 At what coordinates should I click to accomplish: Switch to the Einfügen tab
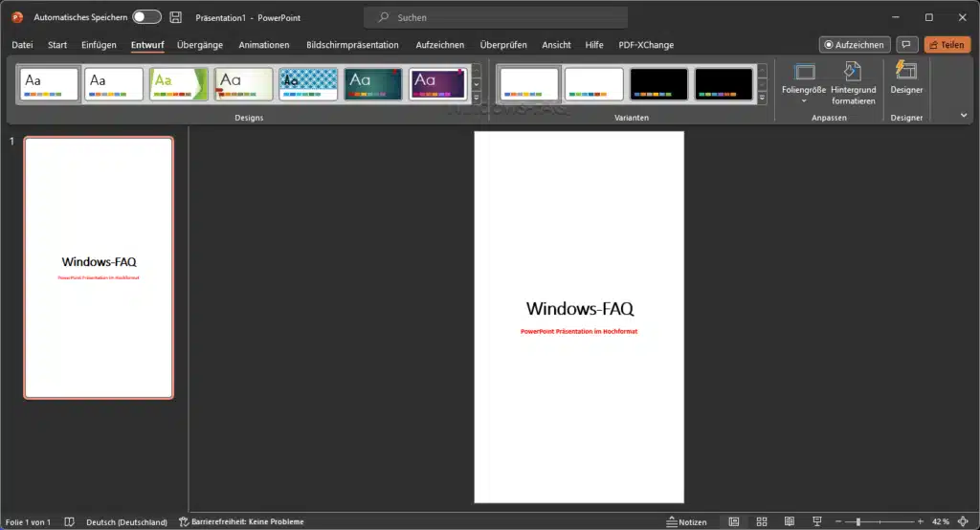[99, 45]
